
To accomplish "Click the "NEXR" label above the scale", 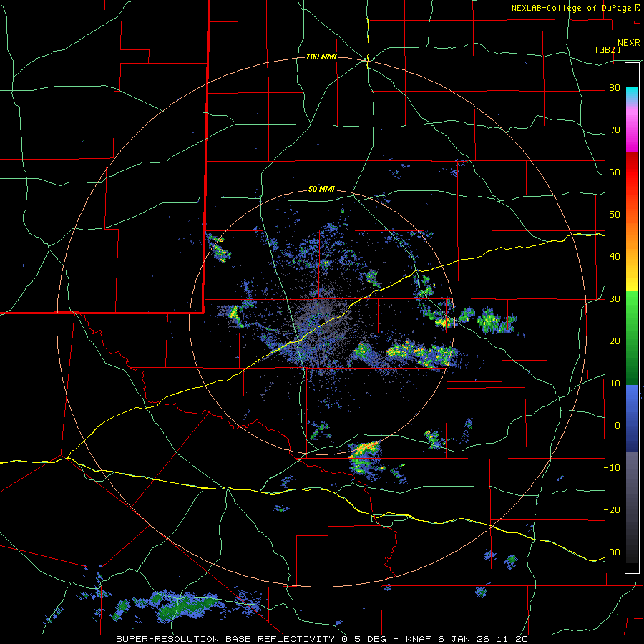I will [x=629, y=43].
